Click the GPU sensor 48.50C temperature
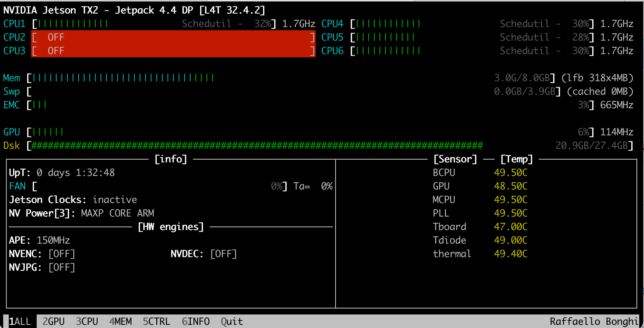 (x=511, y=186)
